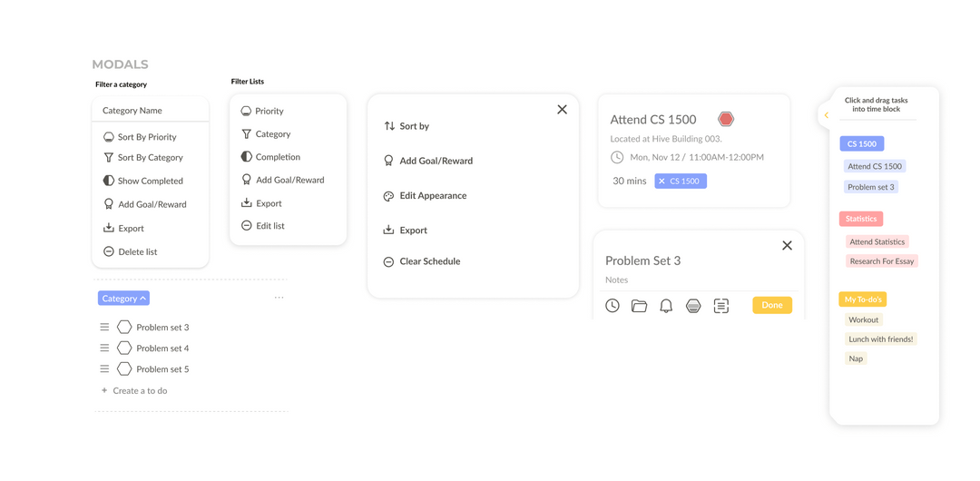
Task: Click the Category funnel icon in Filter Lists
Action: 246,133
